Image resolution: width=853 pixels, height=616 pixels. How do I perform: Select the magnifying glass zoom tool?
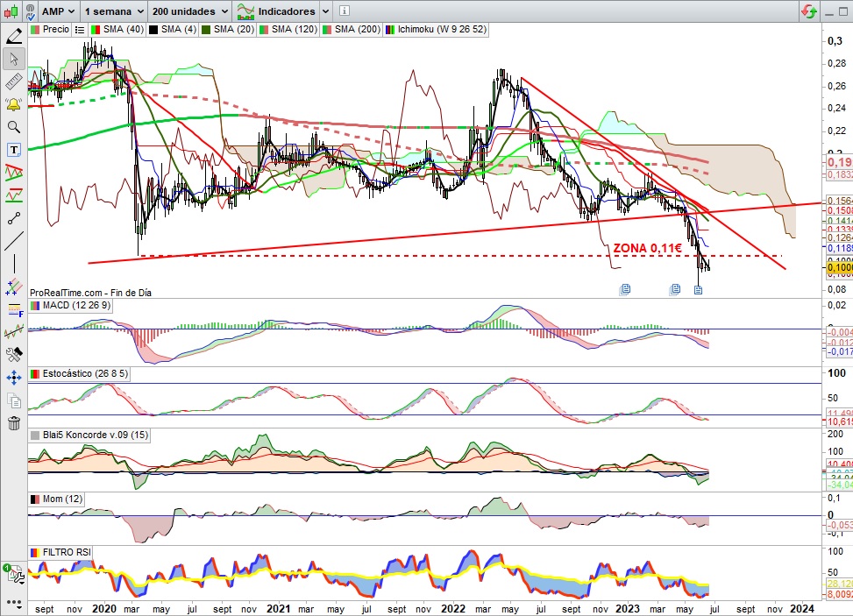[x=14, y=127]
